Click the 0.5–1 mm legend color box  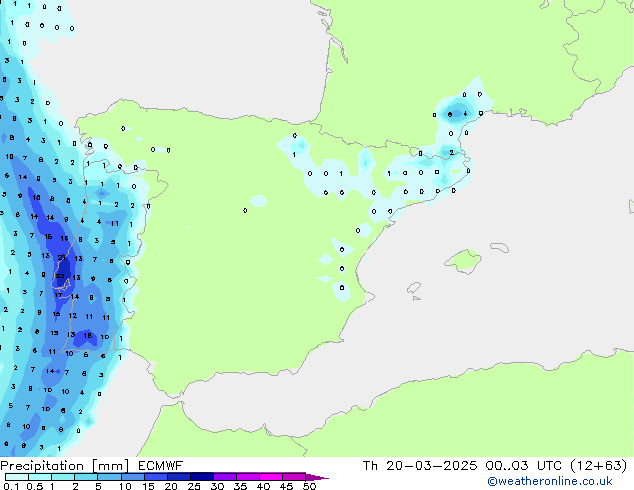pyautogui.click(x=40, y=477)
